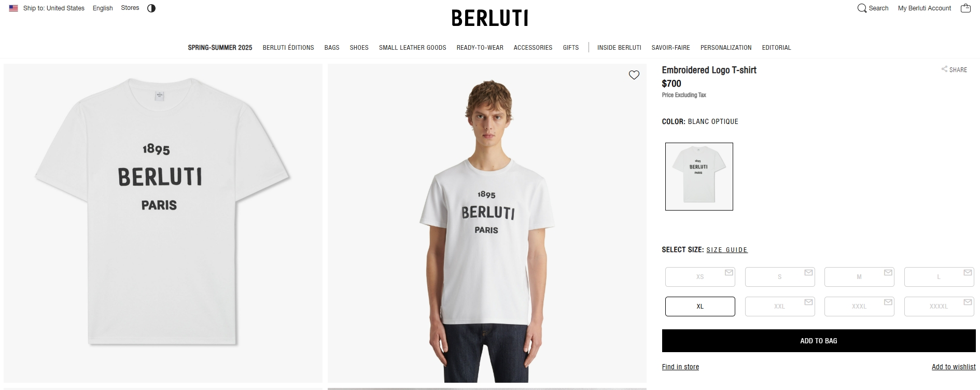This screenshot has height=390, width=980.
Task: Open the Shoes navigation menu
Action: pos(359,48)
